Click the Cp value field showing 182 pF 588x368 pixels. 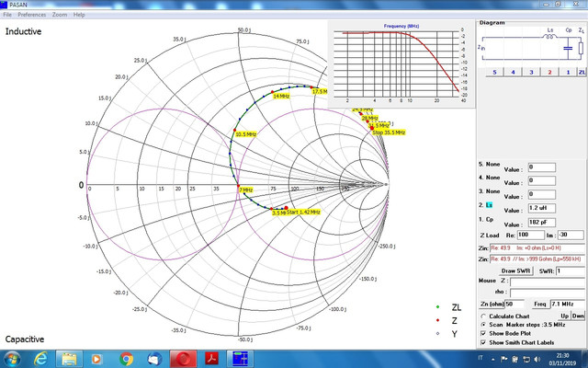[x=541, y=223]
